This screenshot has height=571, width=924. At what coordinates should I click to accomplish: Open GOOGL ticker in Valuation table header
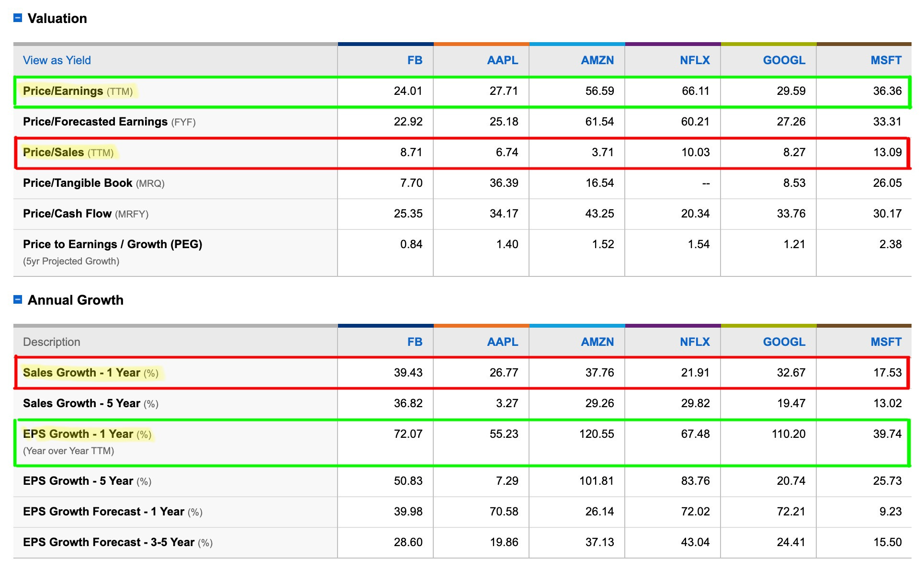(784, 60)
